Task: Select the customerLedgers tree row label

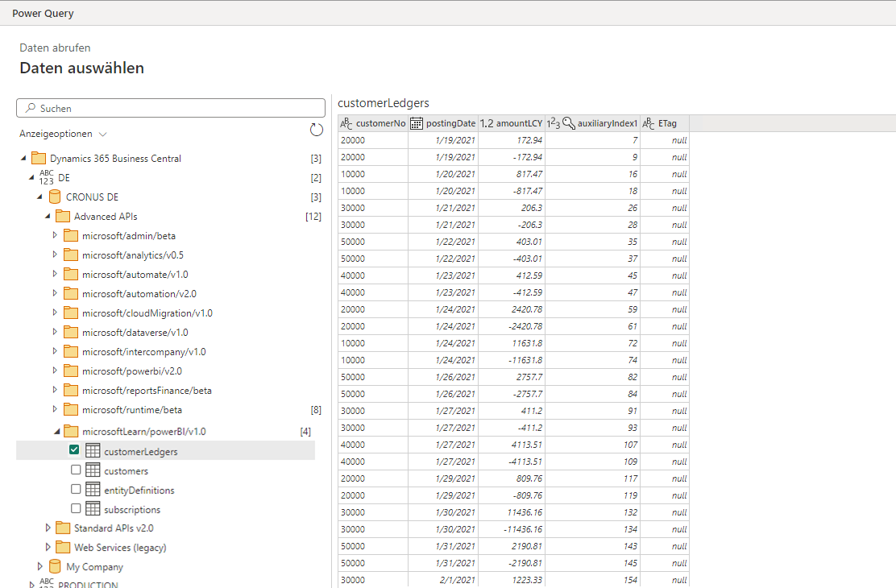Action: pyautogui.click(x=140, y=451)
